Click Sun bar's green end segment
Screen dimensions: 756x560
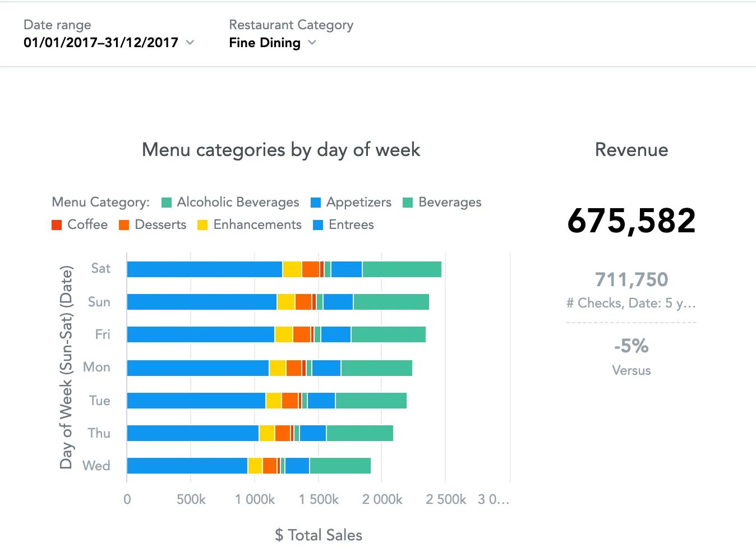pos(391,302)
